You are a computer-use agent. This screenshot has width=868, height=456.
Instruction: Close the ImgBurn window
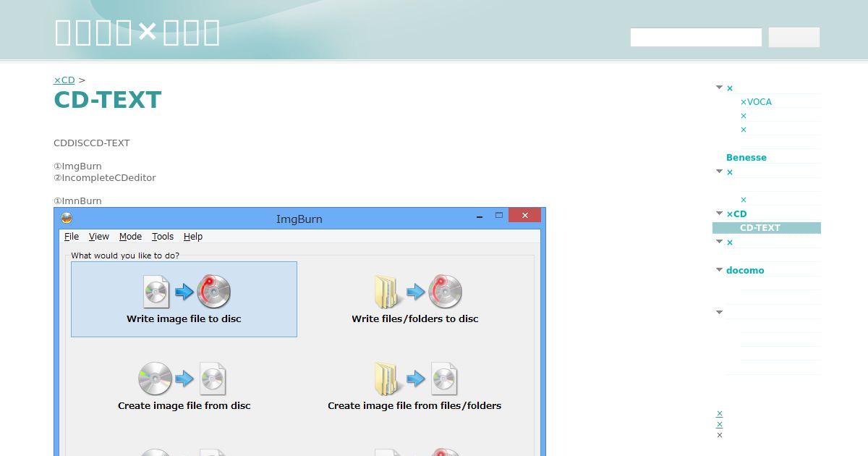pyautogui.click(x=524, y=216)
